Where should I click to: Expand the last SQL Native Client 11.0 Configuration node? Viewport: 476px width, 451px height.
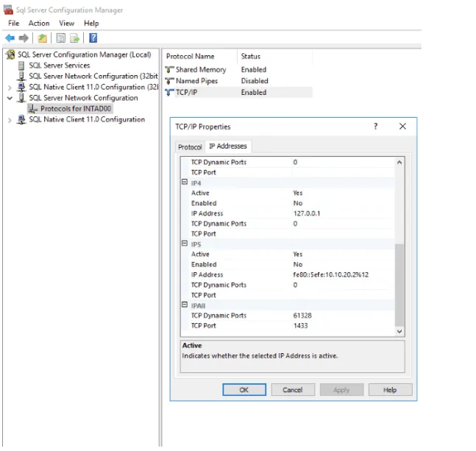tap(10, 120)
